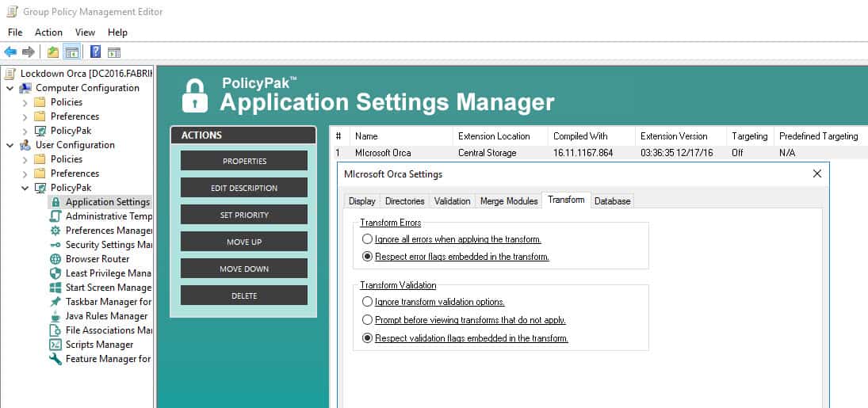Open the View menu
This screenshot has height=408, width=868.
coord(86,32)
